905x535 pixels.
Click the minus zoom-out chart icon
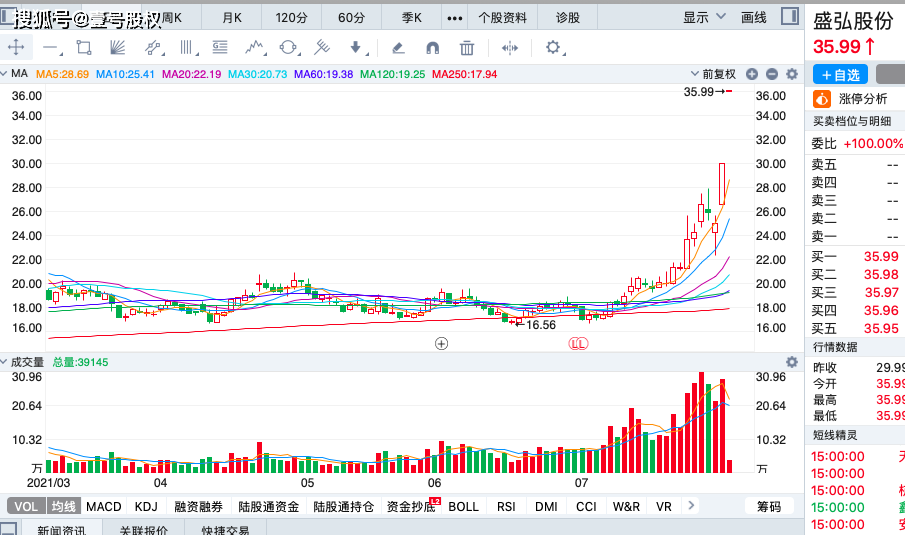(772, 74)
